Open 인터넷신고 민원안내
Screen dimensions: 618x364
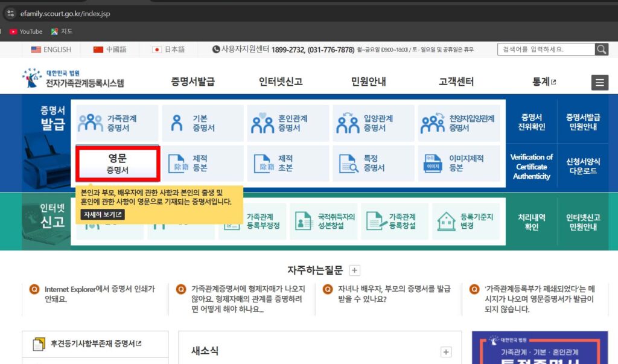tap(583, 222)
